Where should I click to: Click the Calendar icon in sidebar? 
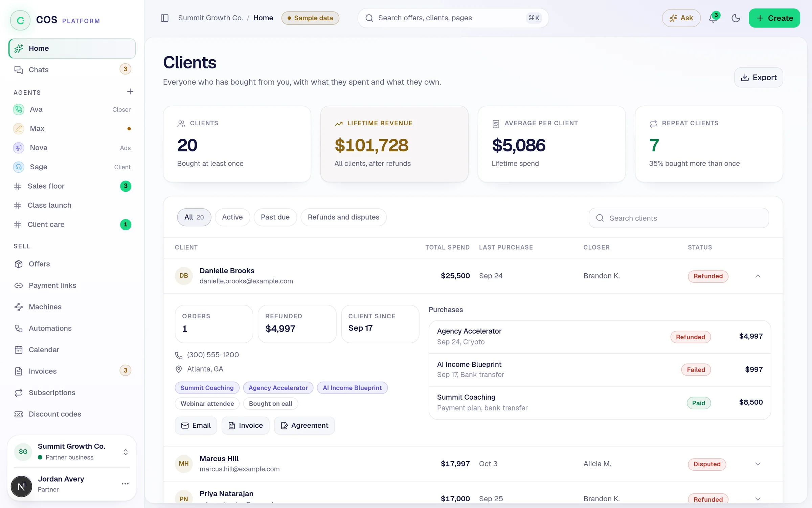tap(19, 350)
